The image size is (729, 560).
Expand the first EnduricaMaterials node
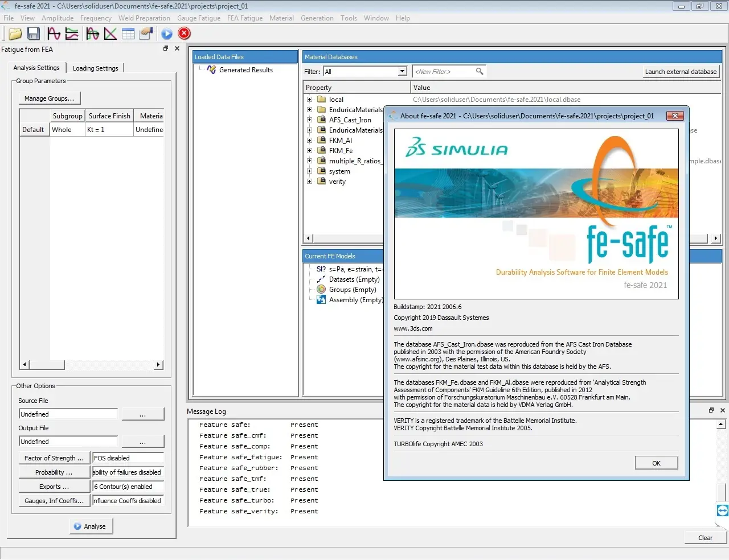coord(310,110)
